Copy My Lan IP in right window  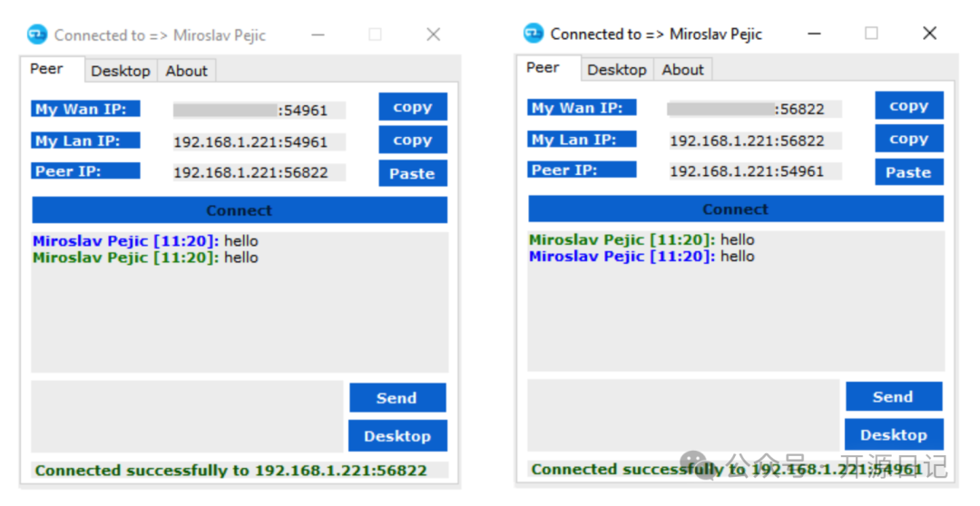point(908,139)
